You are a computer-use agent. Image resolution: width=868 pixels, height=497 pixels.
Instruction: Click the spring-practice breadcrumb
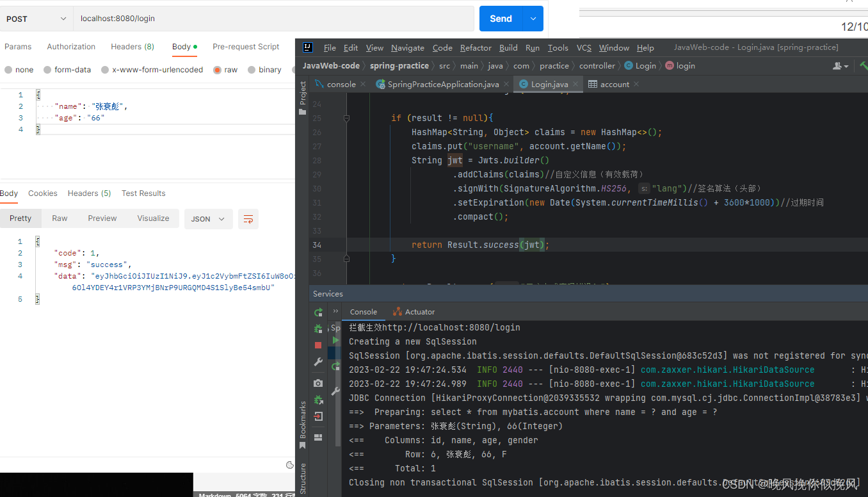399,66
